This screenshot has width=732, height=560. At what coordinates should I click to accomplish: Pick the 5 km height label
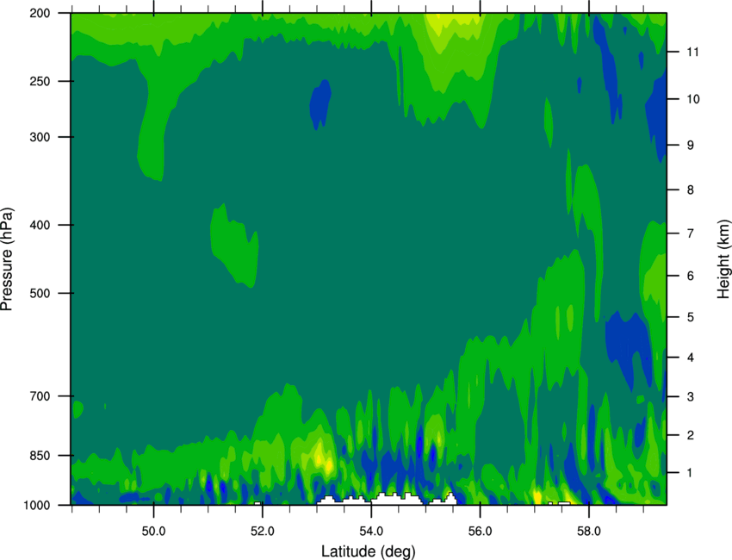[x=690, y=318]
